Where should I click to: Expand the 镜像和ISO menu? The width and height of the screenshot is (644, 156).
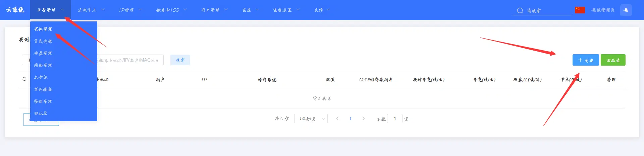click(x=171, y=10)
